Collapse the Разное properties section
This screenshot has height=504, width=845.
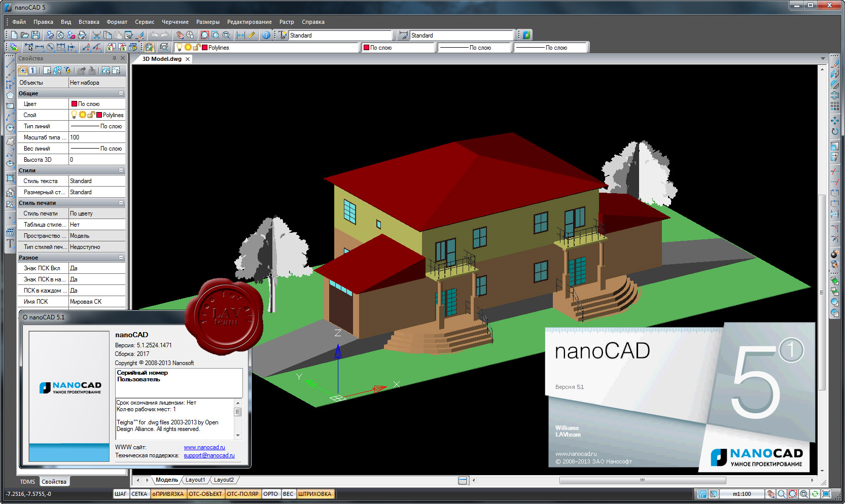tap(121, 258)
